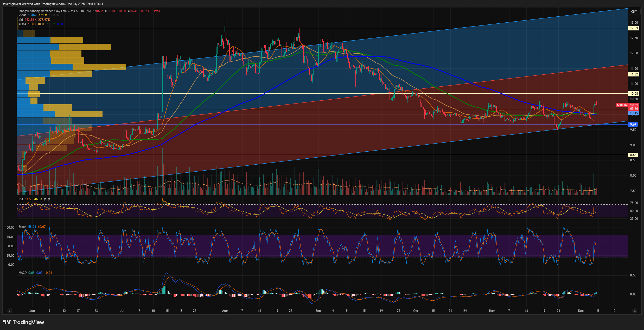Click the light-blue 10.15 price label

(634, 113)
